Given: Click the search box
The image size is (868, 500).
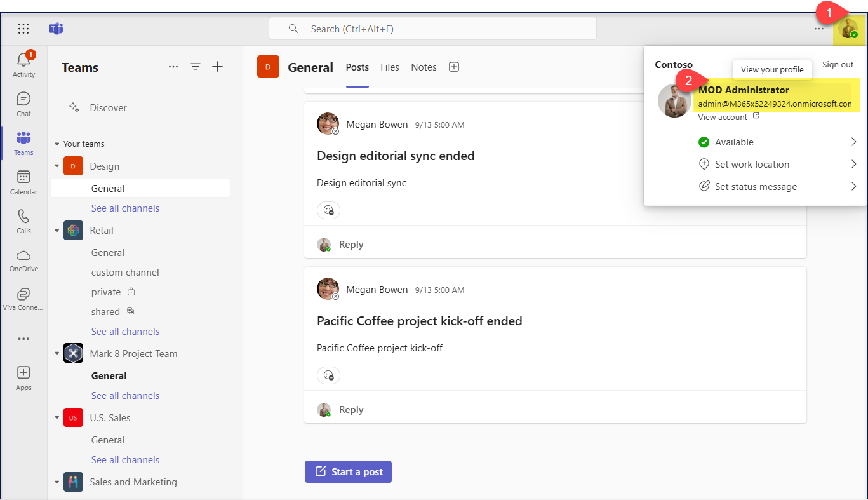Looking at the screenshot, I should click(432, 29).
